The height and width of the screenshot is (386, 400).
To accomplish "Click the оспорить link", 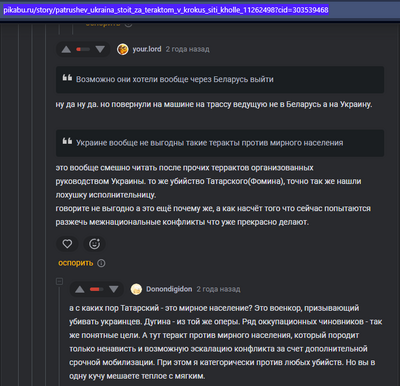I will coord(76,263).
